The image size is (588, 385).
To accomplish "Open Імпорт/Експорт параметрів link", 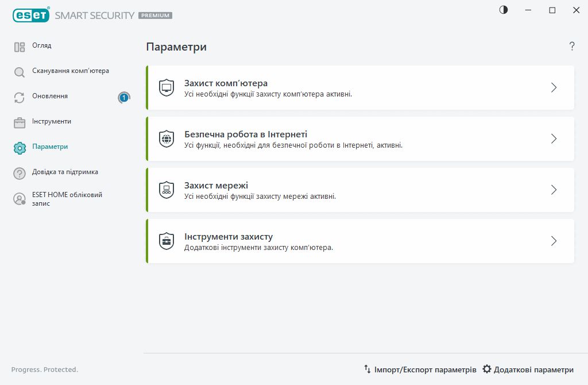I will pos(420,369).
